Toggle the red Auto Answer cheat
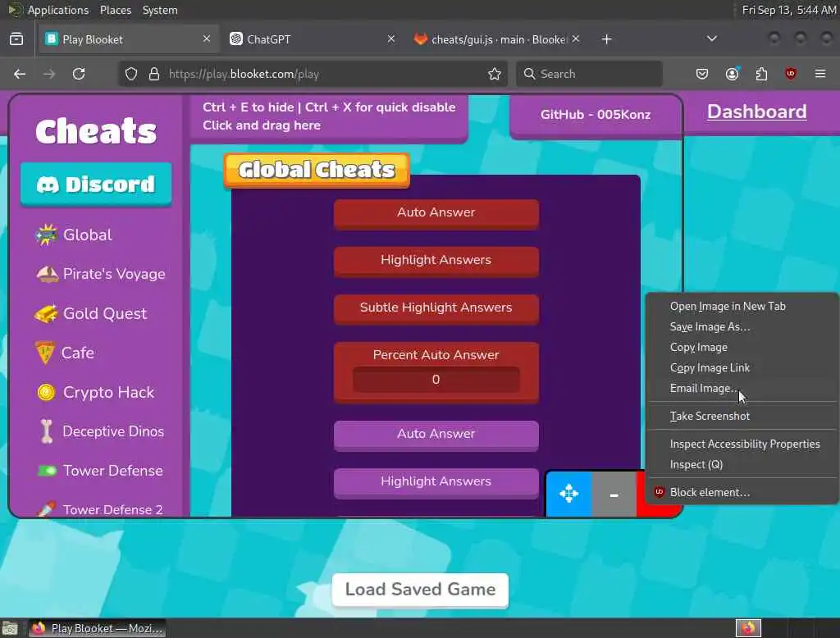The image size is (840, 638). tap(436, 214)
